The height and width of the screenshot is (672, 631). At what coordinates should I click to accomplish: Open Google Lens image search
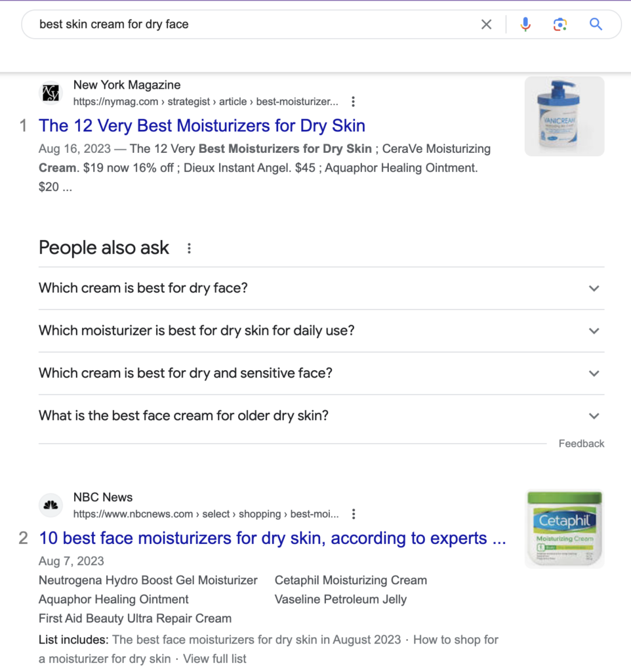tap(560, 25)
